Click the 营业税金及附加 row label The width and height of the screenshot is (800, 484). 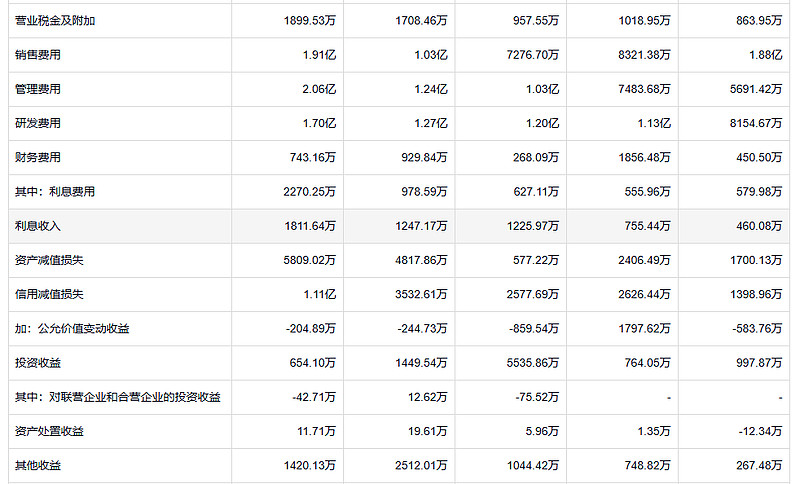coord(55,20)
